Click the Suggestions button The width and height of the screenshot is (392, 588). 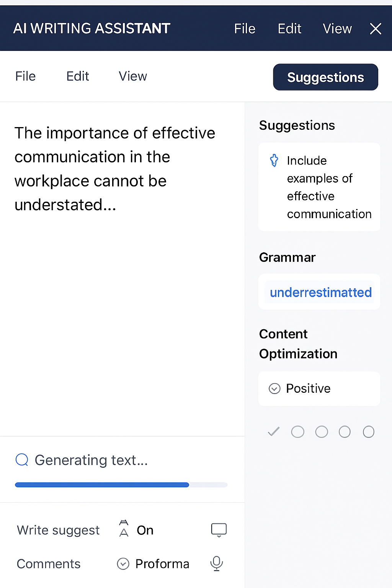325,77
